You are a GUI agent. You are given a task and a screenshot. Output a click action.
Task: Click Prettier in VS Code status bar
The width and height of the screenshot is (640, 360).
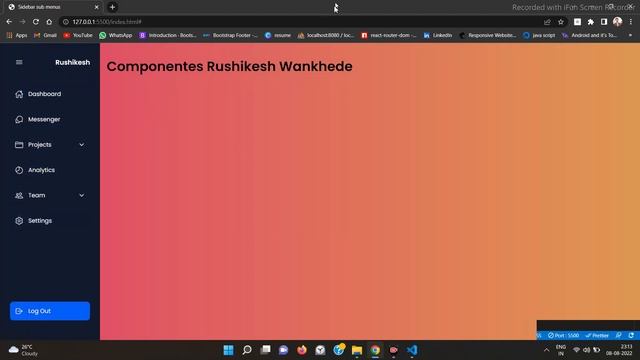pos(597,336)
